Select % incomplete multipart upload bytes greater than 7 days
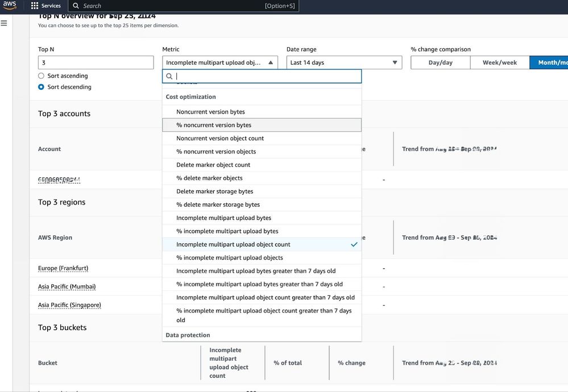The image size is (568, 392). [x=262, y=284]
